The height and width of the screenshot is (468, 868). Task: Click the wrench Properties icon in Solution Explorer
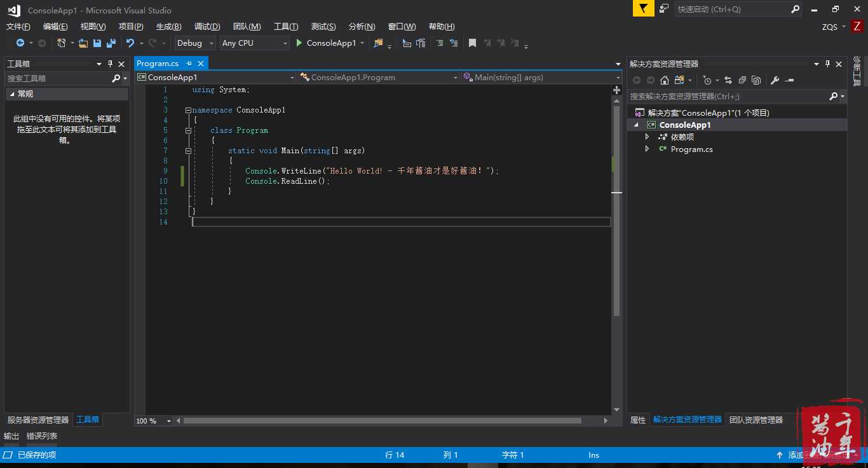point(775,80)
